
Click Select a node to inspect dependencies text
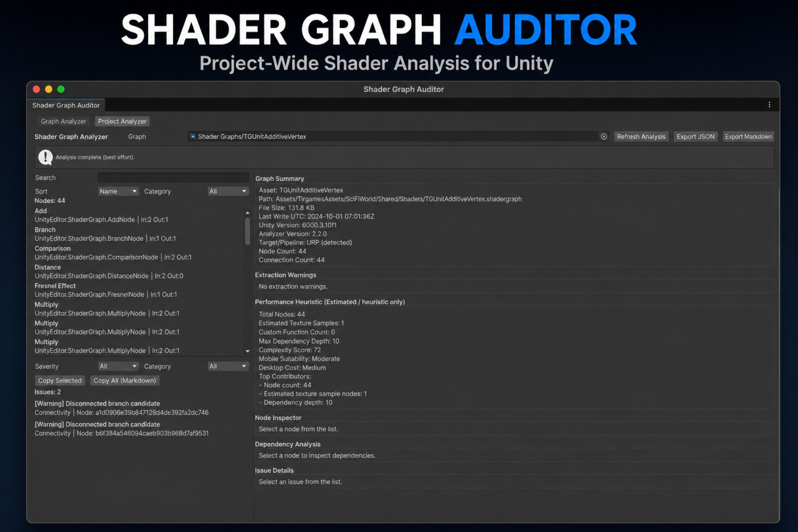click(317, 455)
